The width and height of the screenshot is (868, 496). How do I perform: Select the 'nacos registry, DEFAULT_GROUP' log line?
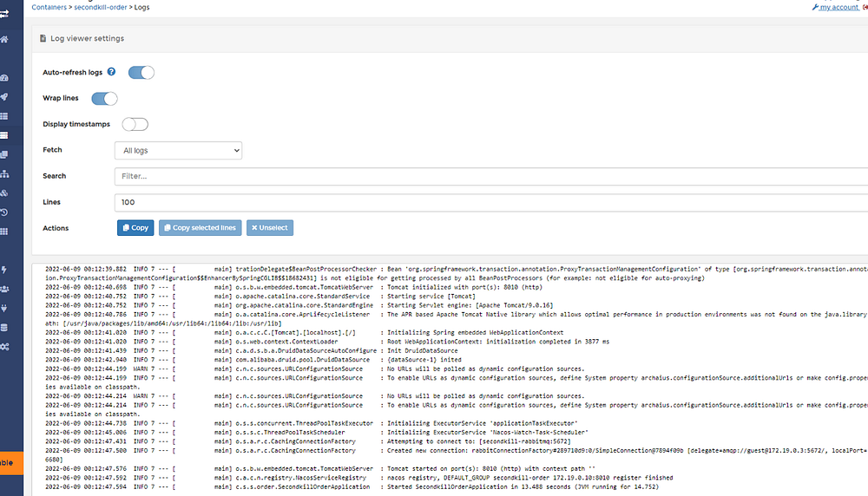358,478
